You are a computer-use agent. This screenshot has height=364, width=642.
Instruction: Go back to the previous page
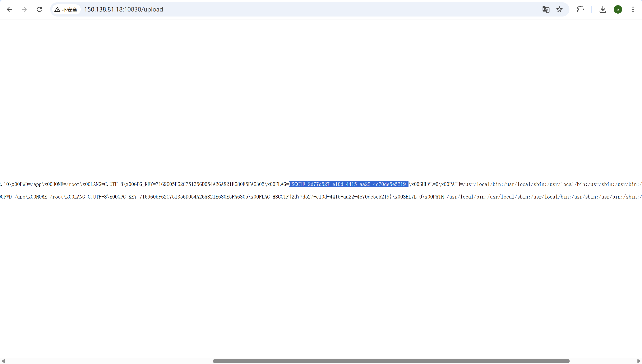click(9, 9)
